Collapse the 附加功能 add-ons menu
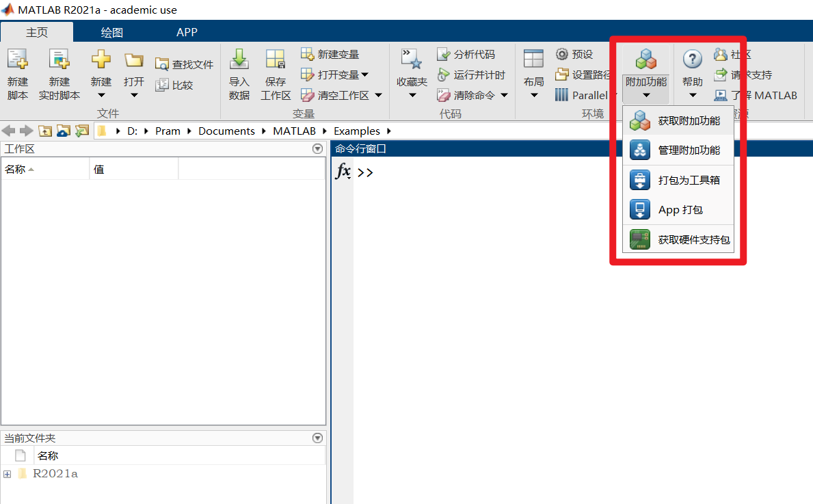 (x=646, y=74)
